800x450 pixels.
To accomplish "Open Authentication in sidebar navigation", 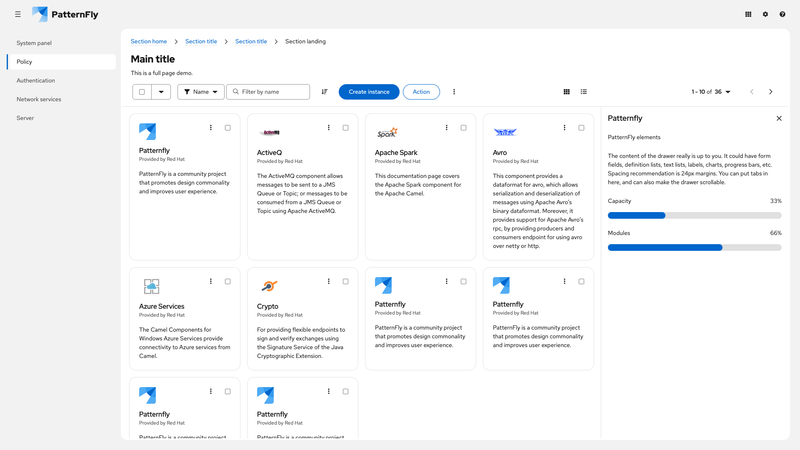I will [x=61, y=81].
